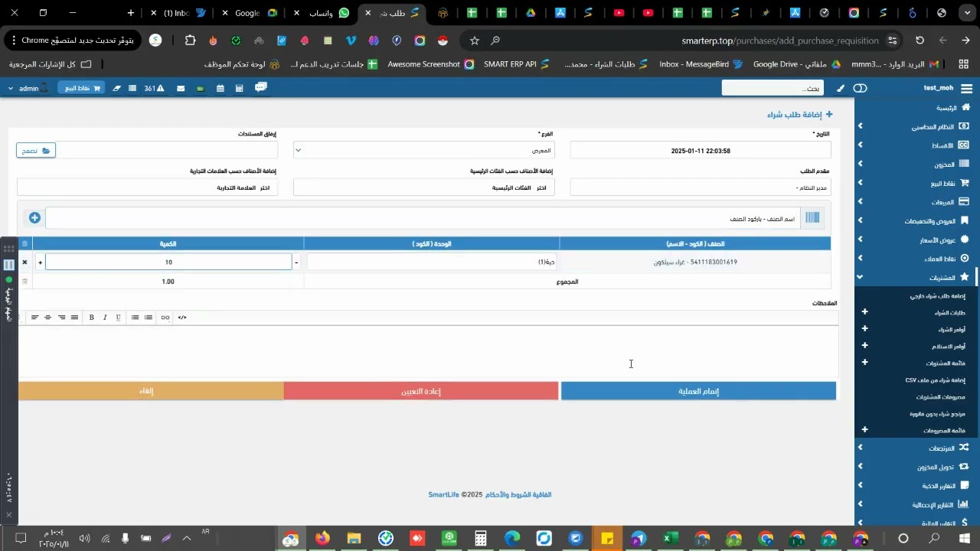The width and height of the screenshot is (980, 551).
Task: Click the paintbrush theme icon near search
Action: [x=841, y=88]
